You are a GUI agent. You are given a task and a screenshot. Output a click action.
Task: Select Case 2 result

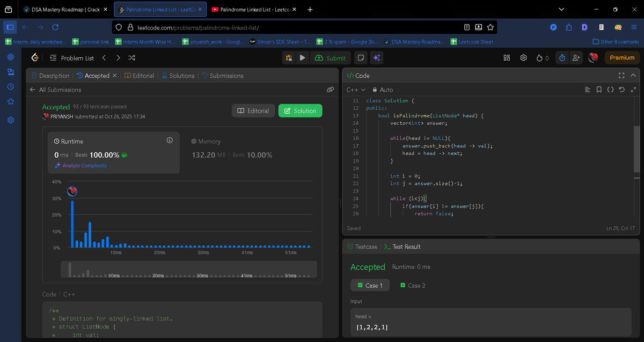click(x=413, y=285)
